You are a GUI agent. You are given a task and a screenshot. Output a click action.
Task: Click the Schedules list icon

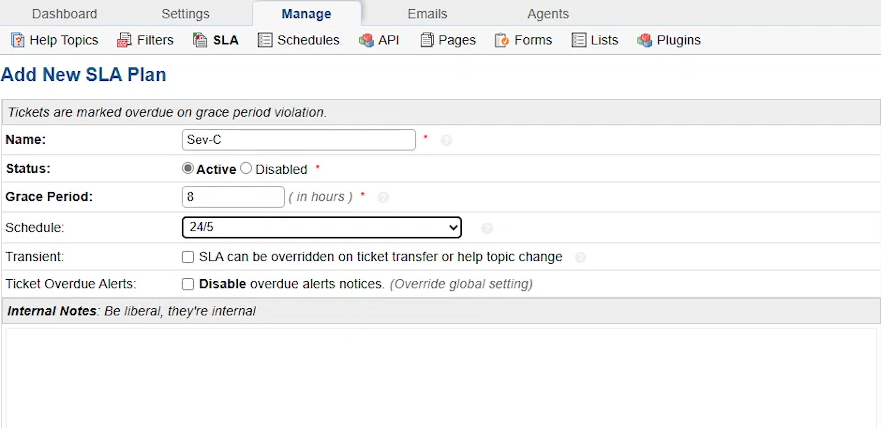(265, 40)
